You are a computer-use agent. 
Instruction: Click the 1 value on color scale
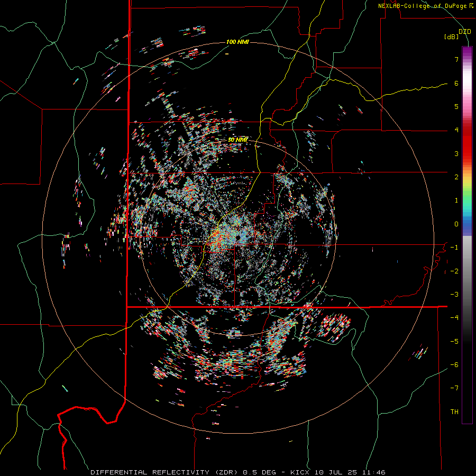(x=456, y=200)
